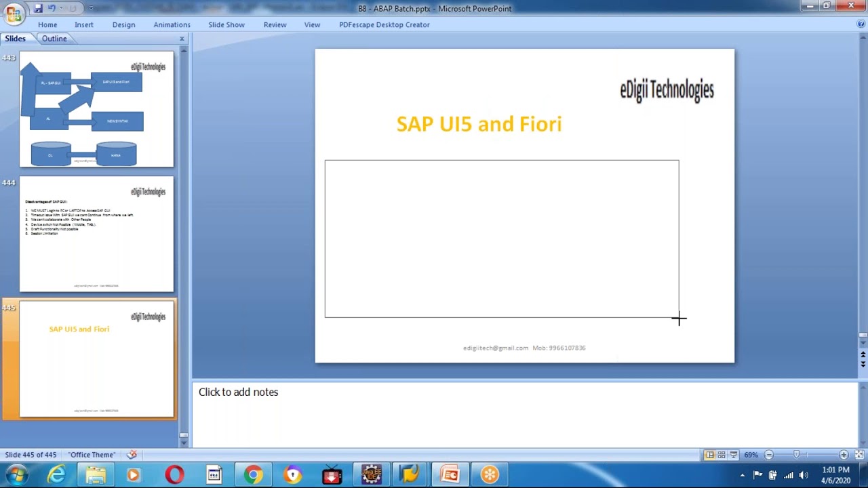Open File Explorer from taskbar
Screen dimensions: 868x488
pyautogui.click(x=96, y=475)
